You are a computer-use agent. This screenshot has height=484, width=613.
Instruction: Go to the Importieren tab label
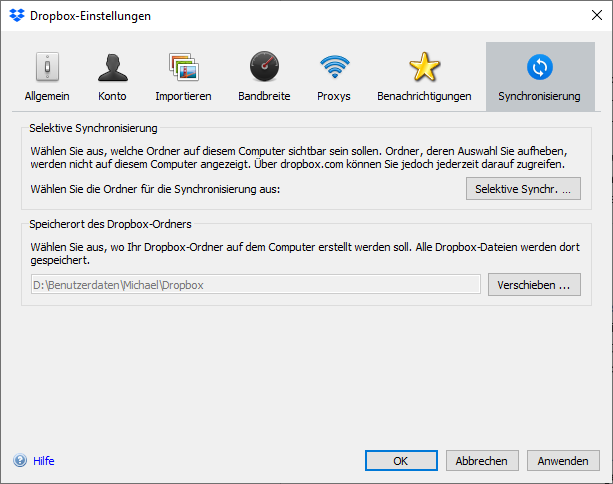click(183, 96)
